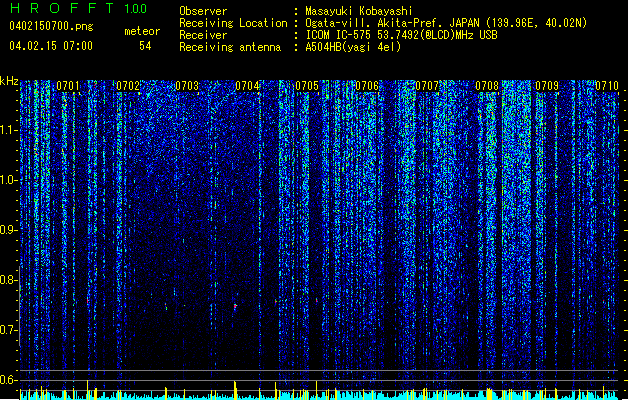Screen dimensions: 629x400
Task: Click the 1.1 kHz axis label
Action: pos(9,130)
